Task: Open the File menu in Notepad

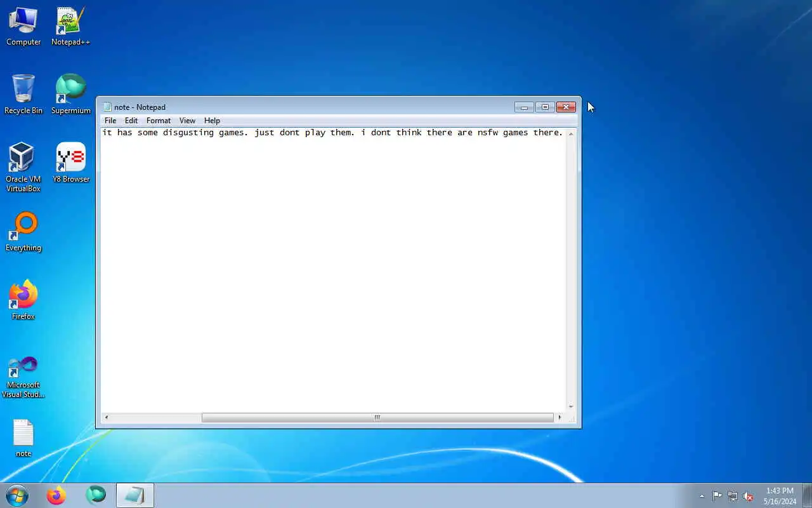Action: click(110, 121)
